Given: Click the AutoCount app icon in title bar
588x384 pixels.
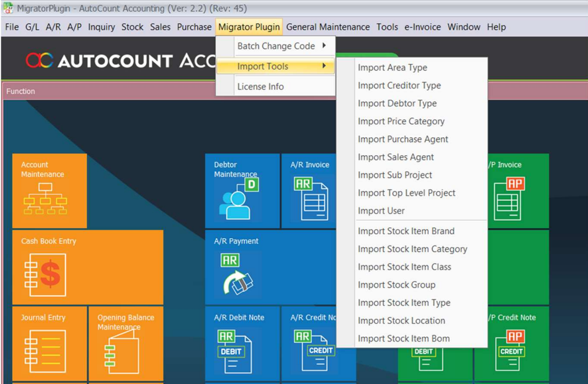Looking at the screenshot, I should [x=8, y=8].
